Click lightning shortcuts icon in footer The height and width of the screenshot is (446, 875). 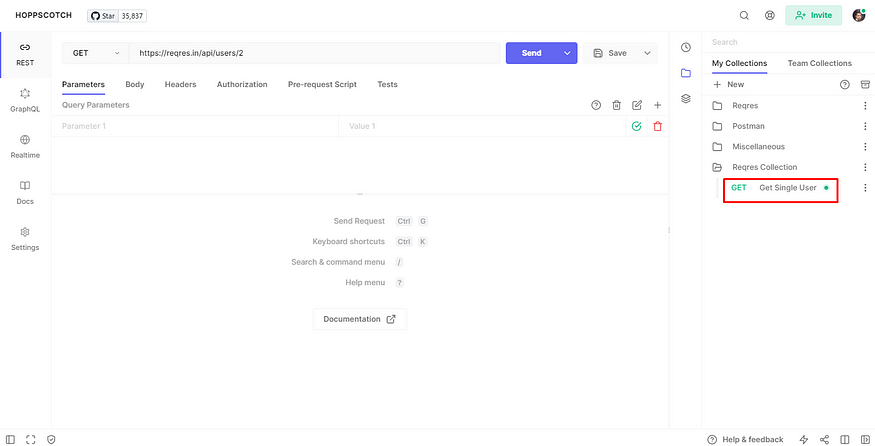(804, 440)
